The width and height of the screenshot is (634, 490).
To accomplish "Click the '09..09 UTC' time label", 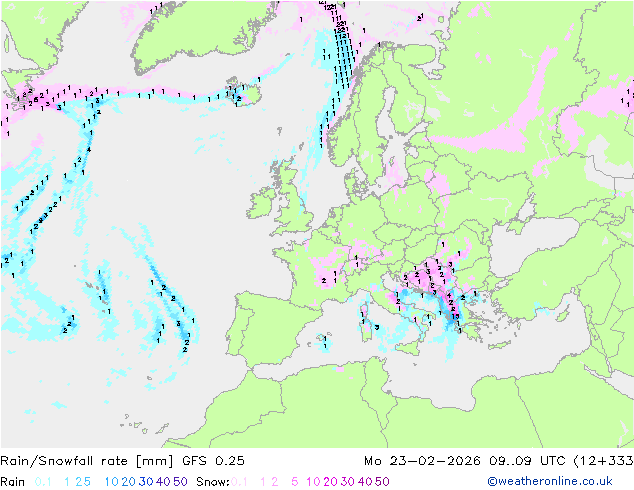I will point(527,461).
